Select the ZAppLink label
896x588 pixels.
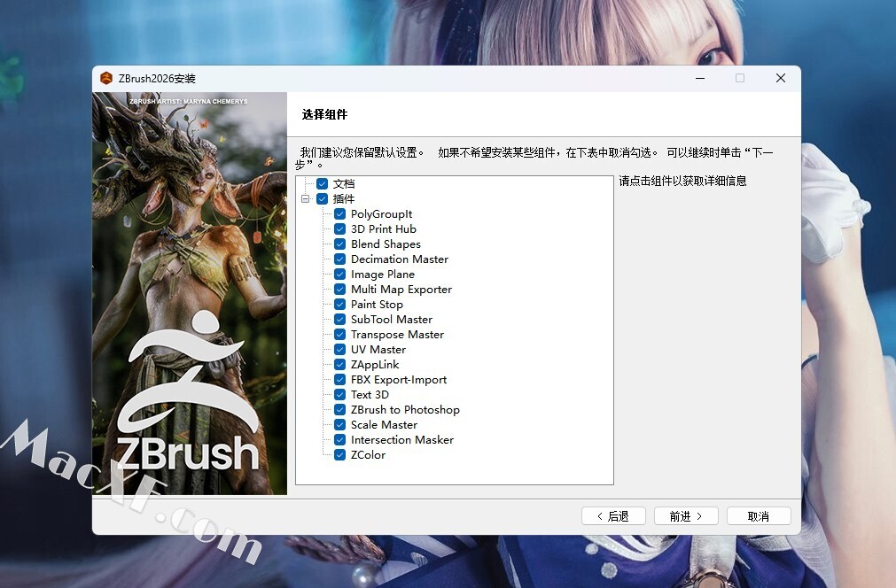pos(375,365)
